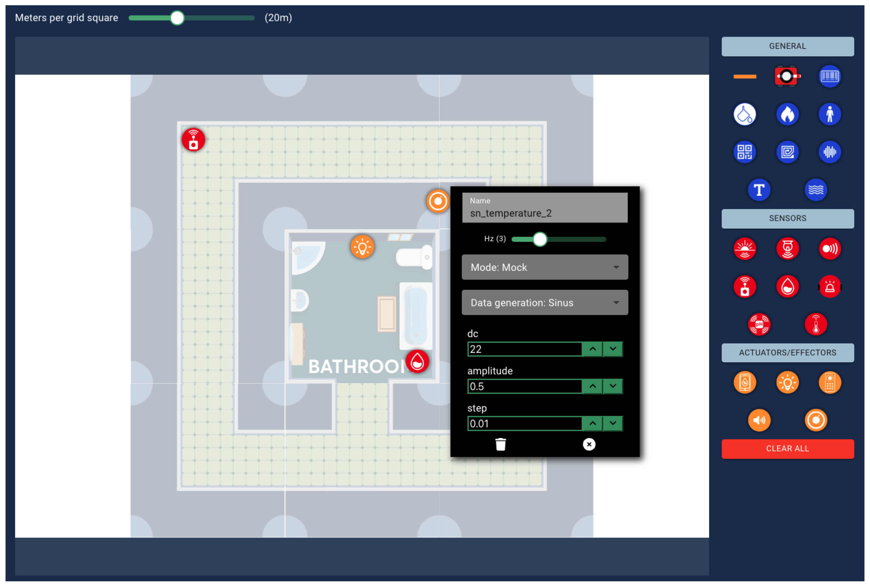Screen dimensions: 870x588
Task: Open the Mode: Mock dropdown
Action: [x=545, y=267]
